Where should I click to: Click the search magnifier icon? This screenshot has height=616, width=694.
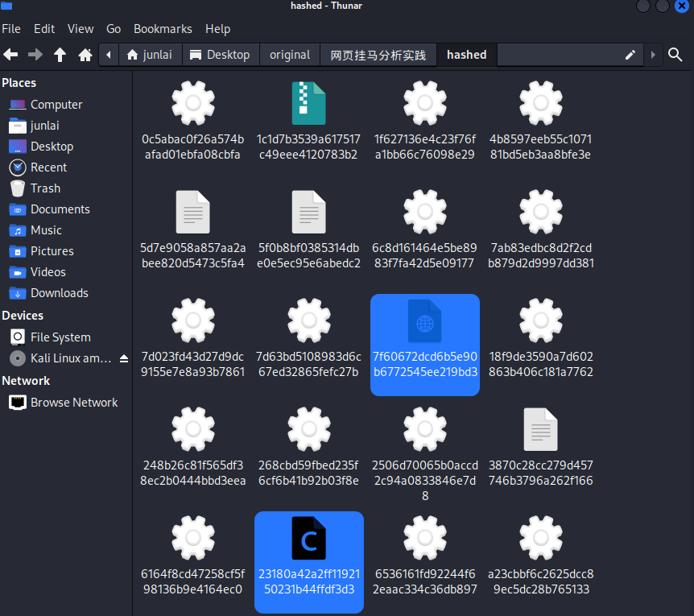(x=675, y=55)
